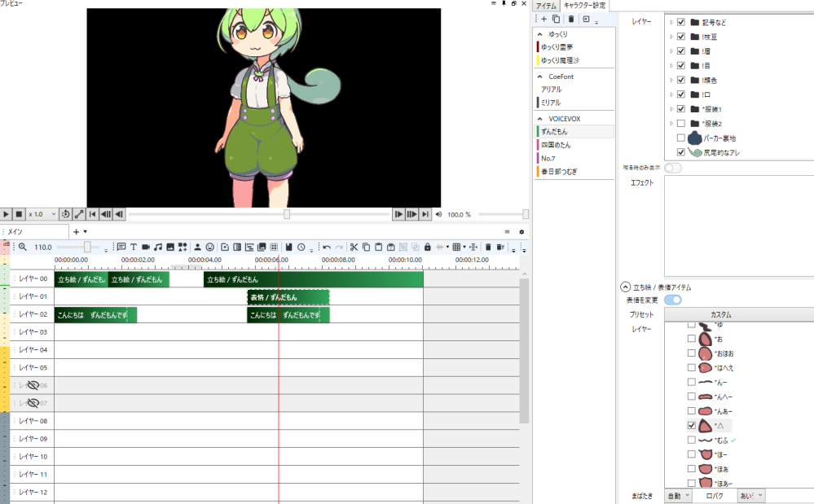Step back one frame in the preview

point(119,214)
